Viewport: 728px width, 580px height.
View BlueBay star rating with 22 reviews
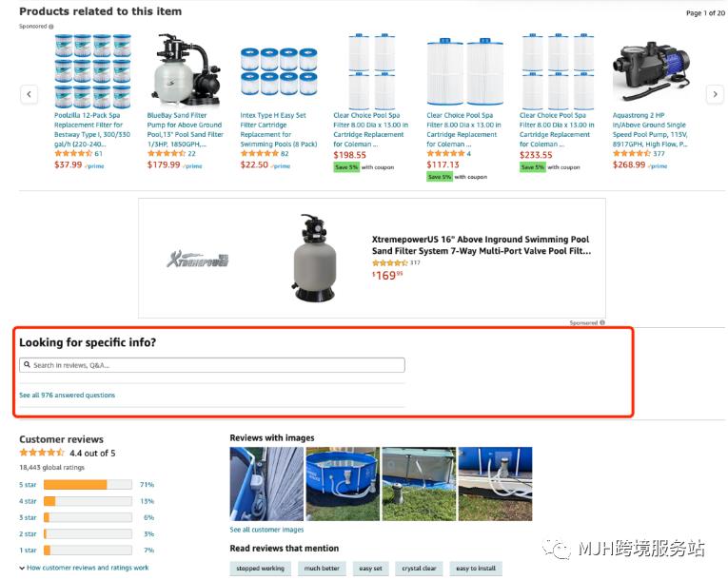tap(167, 153)
